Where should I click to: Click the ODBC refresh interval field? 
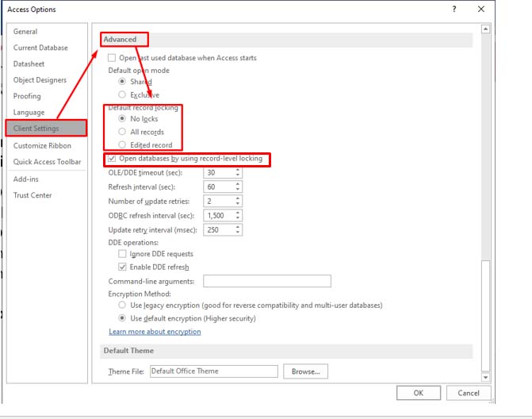pos(219,216)
